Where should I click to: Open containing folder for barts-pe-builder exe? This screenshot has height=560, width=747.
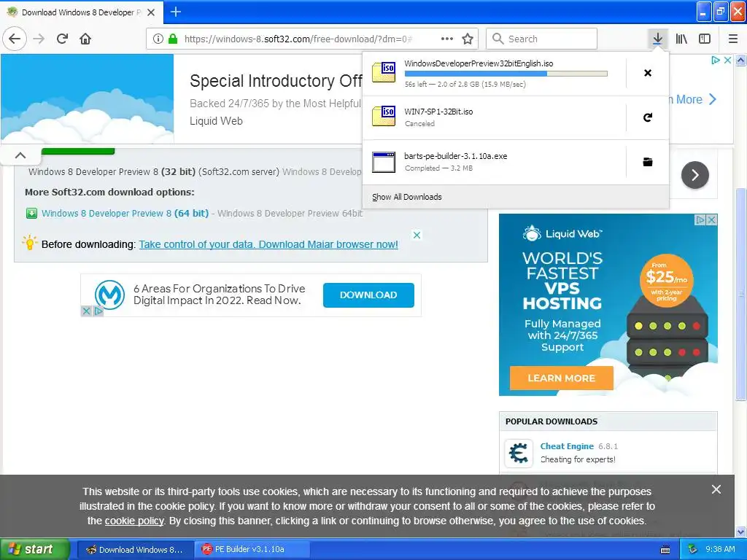(648, 162)
